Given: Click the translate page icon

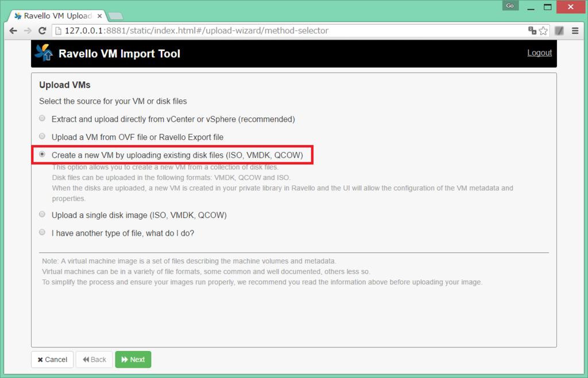Looking at the screenshot, I should coord(532,31).
